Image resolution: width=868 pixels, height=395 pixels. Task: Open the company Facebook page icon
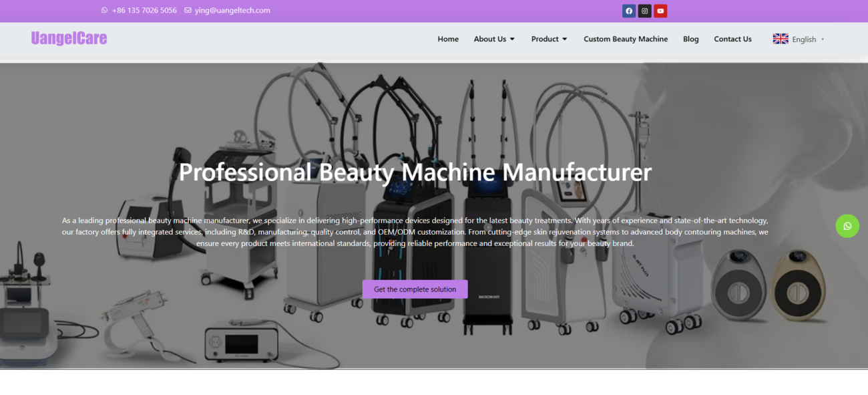pyautogui.click(x=628, y=11)
